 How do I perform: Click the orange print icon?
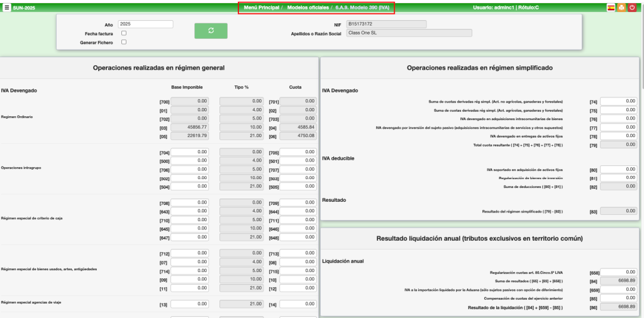pos(621,8)
